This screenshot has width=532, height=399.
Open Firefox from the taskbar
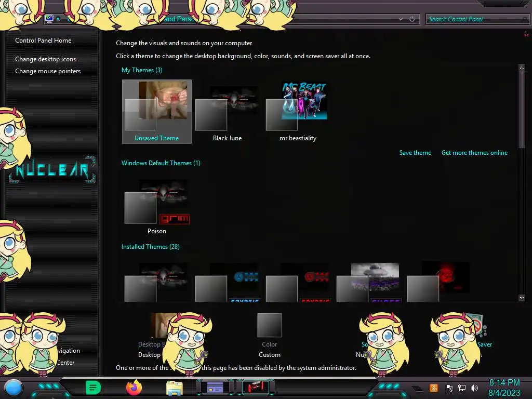[134, 388]
